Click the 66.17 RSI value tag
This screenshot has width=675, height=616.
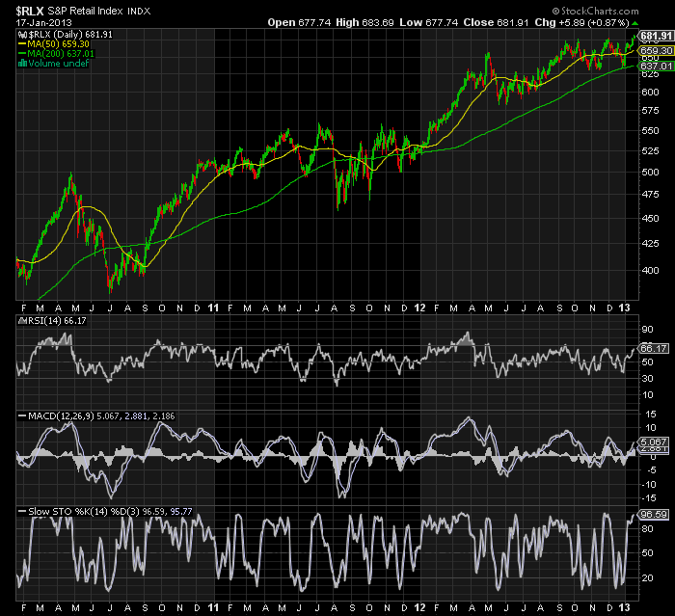pyautogui.click(x=654, y=348)
